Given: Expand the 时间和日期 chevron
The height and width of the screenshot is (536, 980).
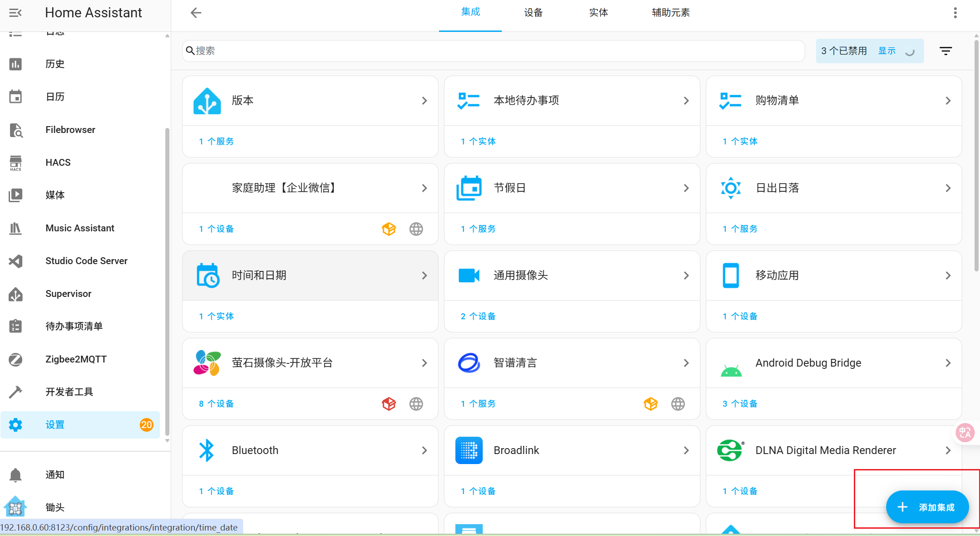Looking at the screenshot, I should pos(424,276).
